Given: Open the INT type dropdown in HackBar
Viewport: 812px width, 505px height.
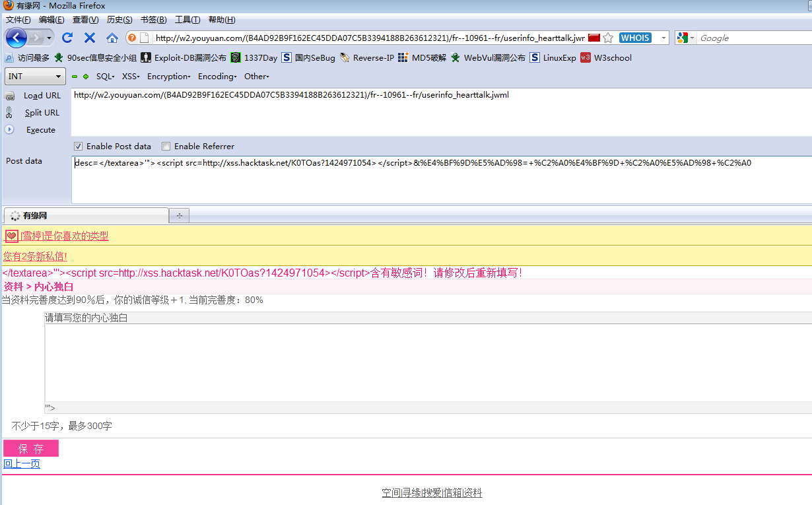Looking at the screenshot, I should [35, 77].
